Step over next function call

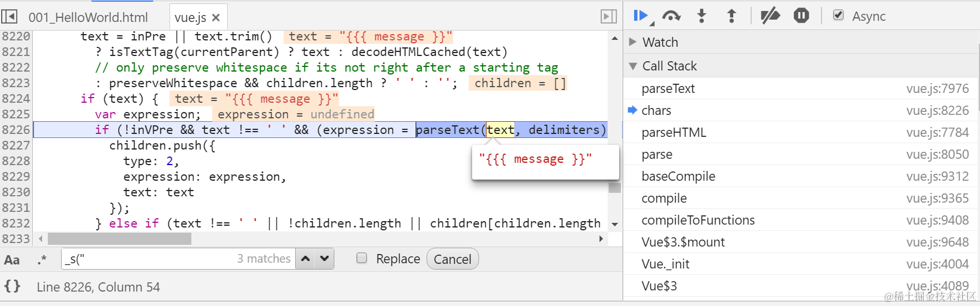coord(672,16)
